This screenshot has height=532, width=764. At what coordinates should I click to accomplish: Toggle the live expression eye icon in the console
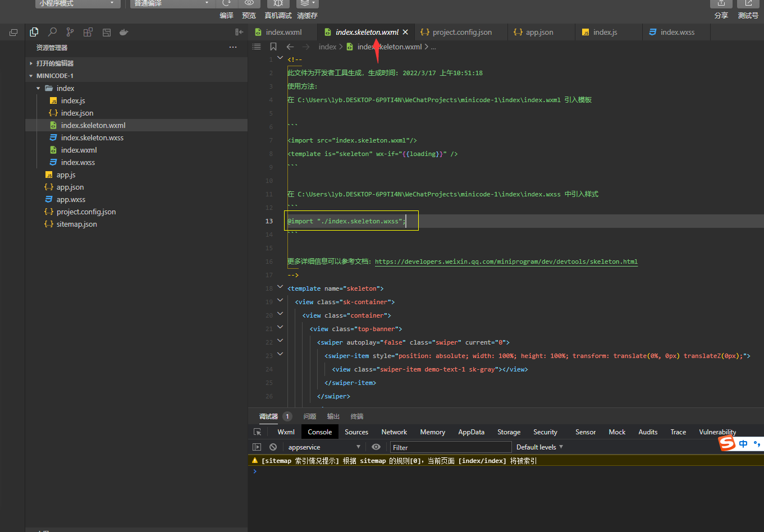pyautogui.click(x=376, y=447)
